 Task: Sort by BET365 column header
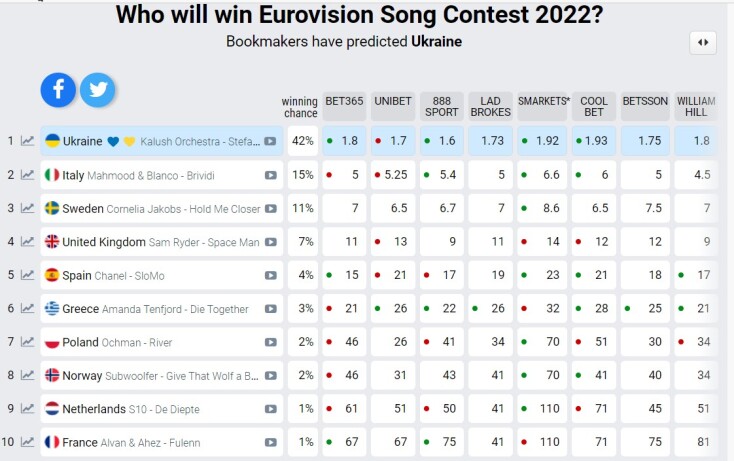(x=344, y=107)
